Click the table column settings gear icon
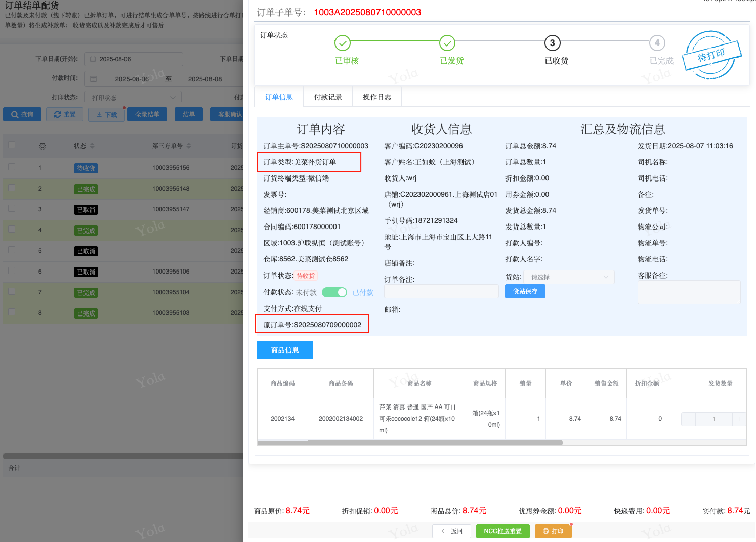The width and height of the screenshot is (756, 542). [43, 146]
